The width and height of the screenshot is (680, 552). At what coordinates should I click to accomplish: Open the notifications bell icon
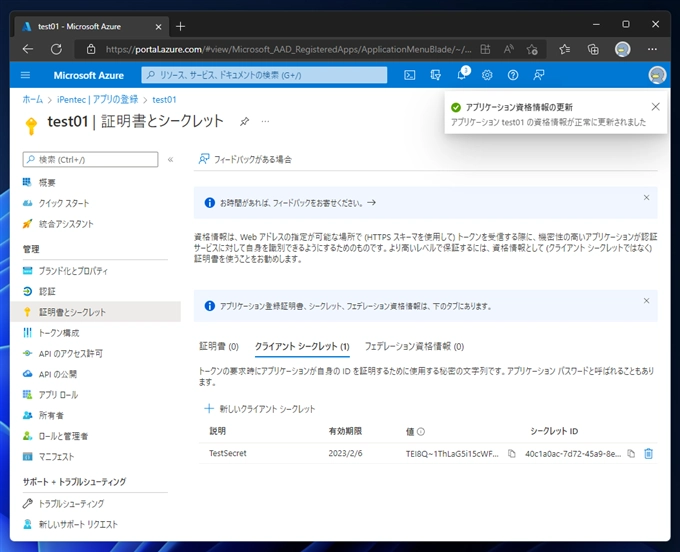click(x=462, y=75)
